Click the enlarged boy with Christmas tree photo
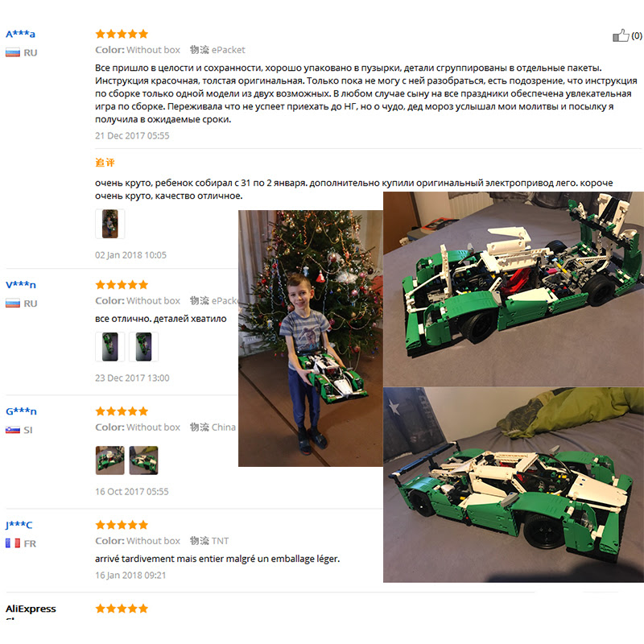The width and height of the screenshot is (644, 644). 311,338
